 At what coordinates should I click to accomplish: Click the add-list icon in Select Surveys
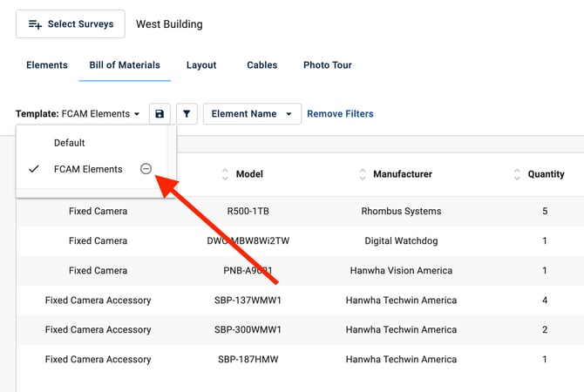tap(35, 24)
